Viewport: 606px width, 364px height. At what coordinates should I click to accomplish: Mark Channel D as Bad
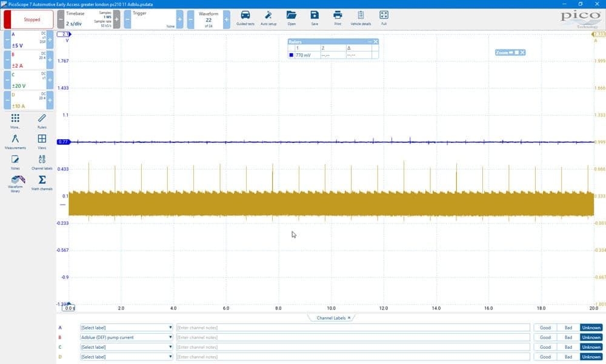tap(568, 357)
